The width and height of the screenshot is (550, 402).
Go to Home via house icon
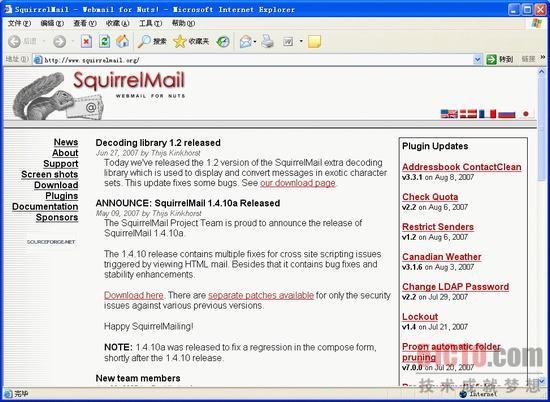tap(122, 41)
